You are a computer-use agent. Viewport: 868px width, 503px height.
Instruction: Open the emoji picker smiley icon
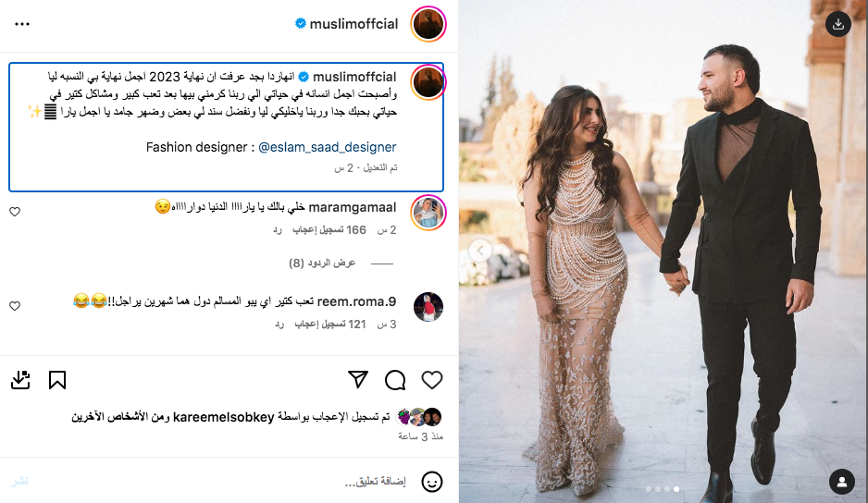click(x=432, y=482)
